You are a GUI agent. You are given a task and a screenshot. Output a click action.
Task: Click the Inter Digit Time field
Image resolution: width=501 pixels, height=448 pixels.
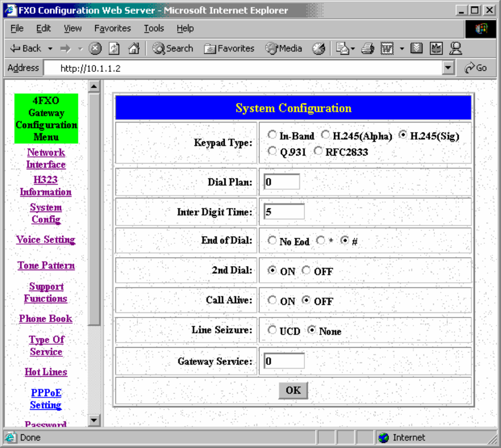click(x=284, y=211)
